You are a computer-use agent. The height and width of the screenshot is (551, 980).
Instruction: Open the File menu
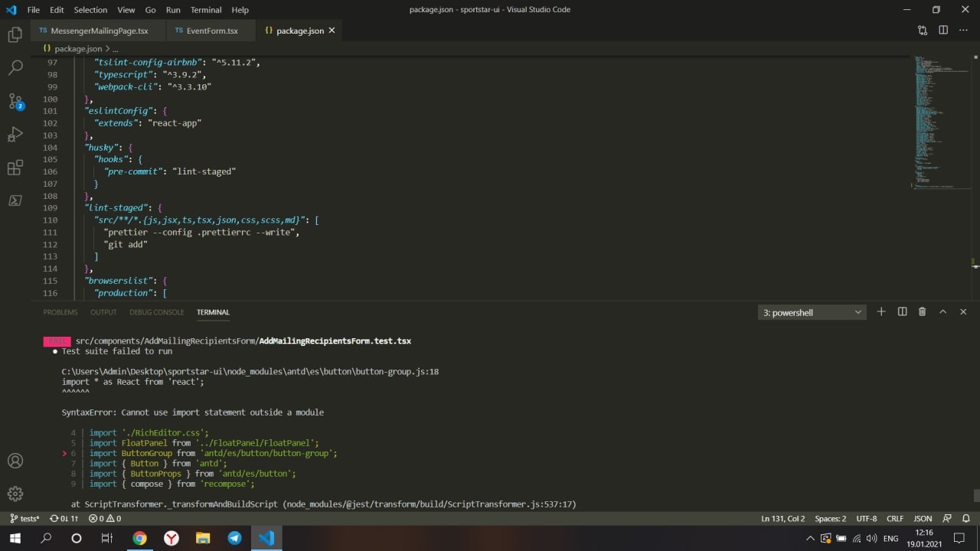[34, 10]
